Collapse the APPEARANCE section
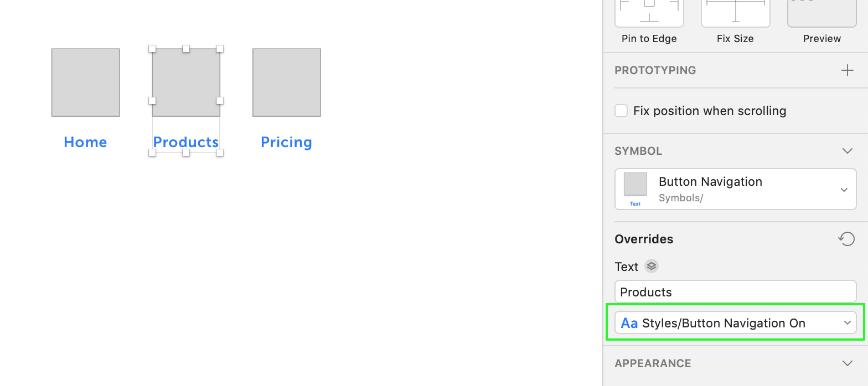The width and height of the screenshot is (868, 386). [847, 363]
